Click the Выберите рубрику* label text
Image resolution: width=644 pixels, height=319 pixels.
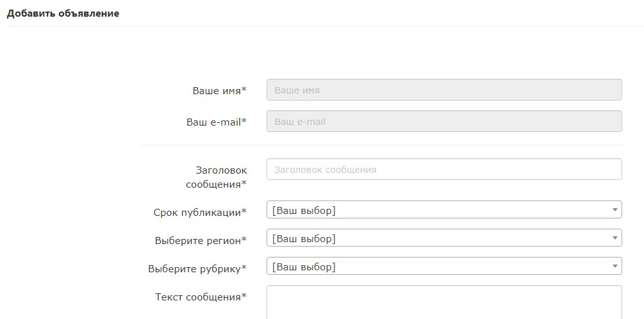pyautogui.click(x=197, y=269)
